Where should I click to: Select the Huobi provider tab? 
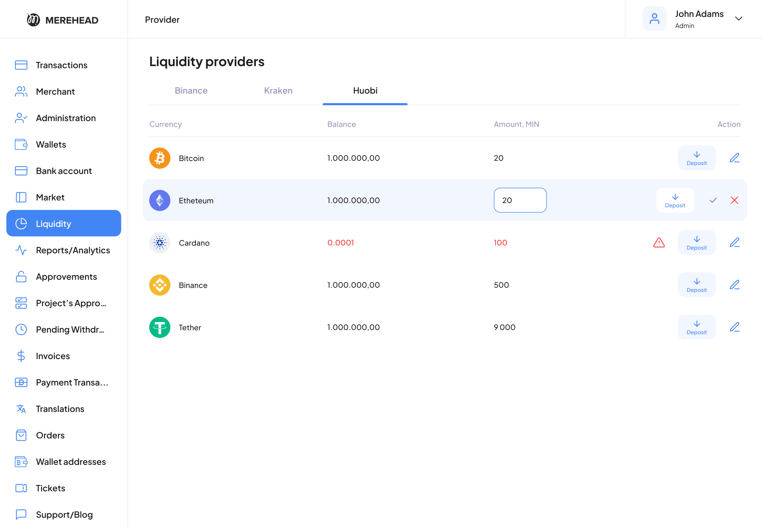tap(365, 90)
